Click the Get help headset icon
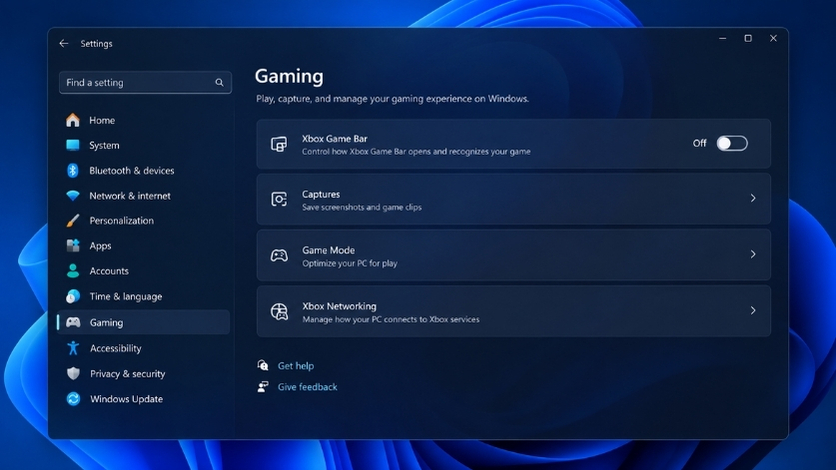Image resolution: width=836 pixels, height=470 pixels. tap(263, 366)
